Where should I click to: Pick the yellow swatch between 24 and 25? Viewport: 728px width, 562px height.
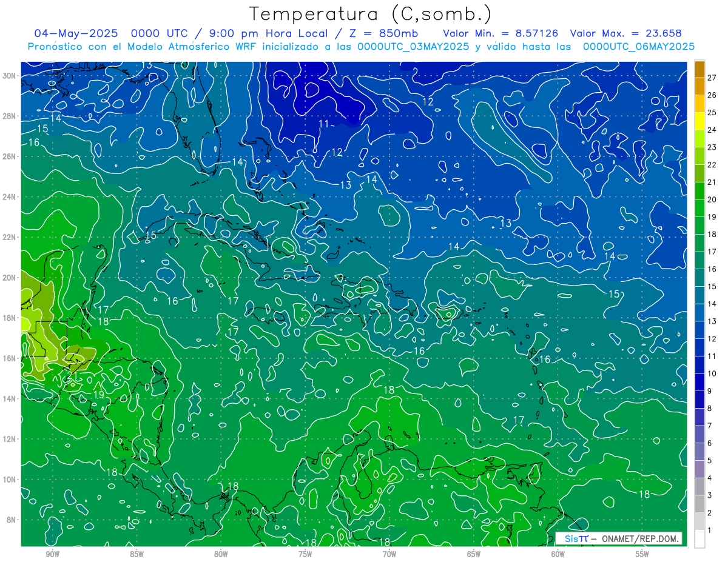[699, 121]
